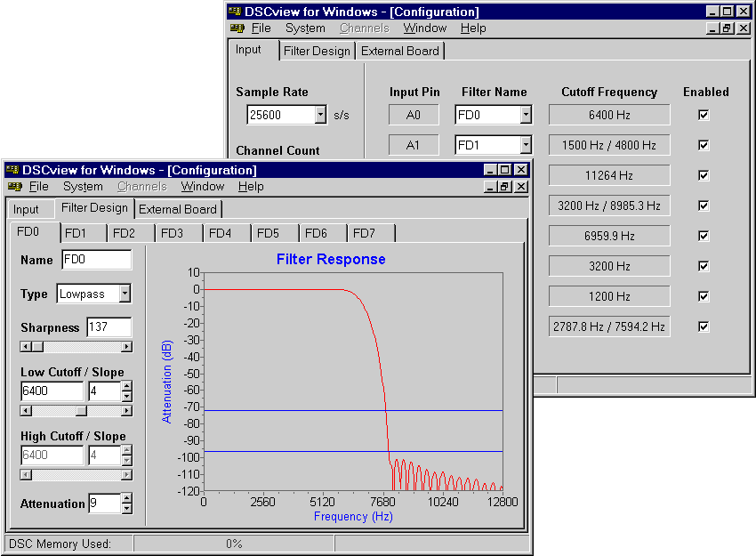Screen dimensions: 756x556
Task: Expand Filter Name dropdown for pin A1
Action: pyautogui.click(x=526, y=145)
